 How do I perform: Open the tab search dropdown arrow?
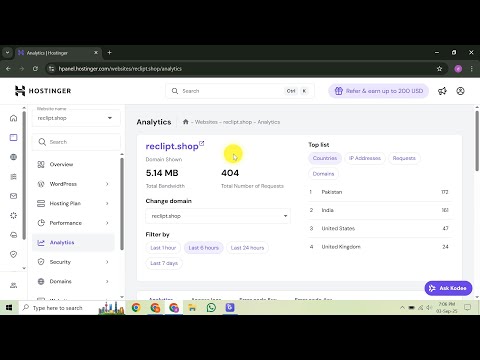point(7,52)
